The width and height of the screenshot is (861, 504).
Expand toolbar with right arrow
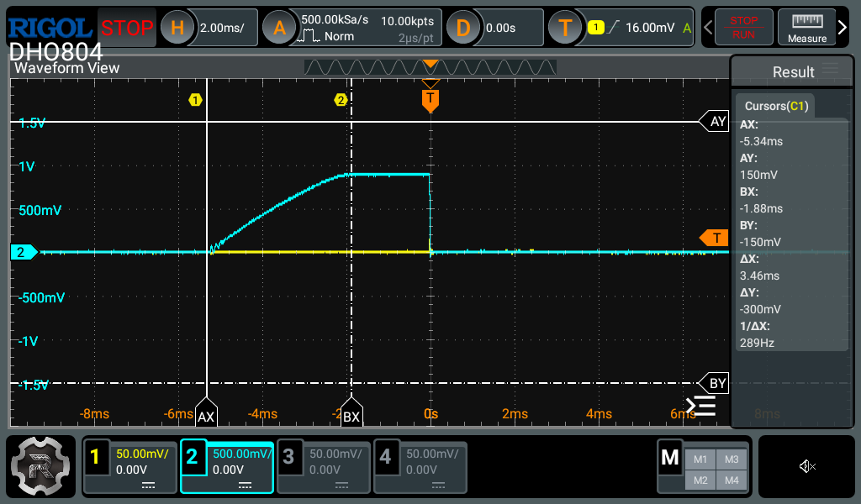(843, 28)
